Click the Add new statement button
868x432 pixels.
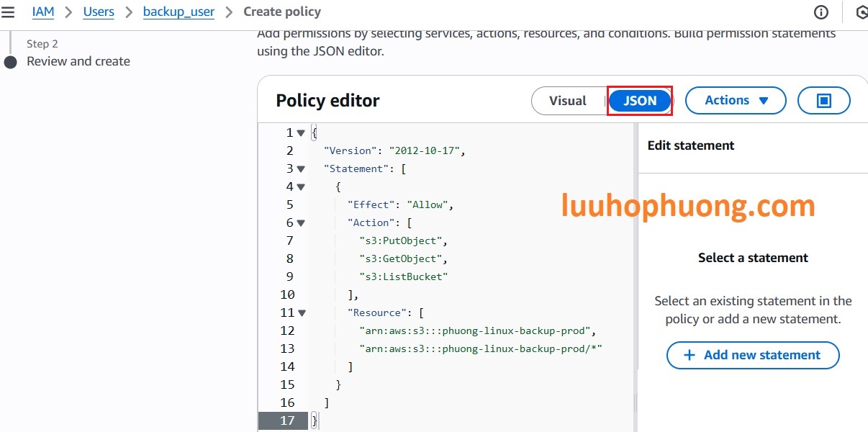[x=753, y=355]
